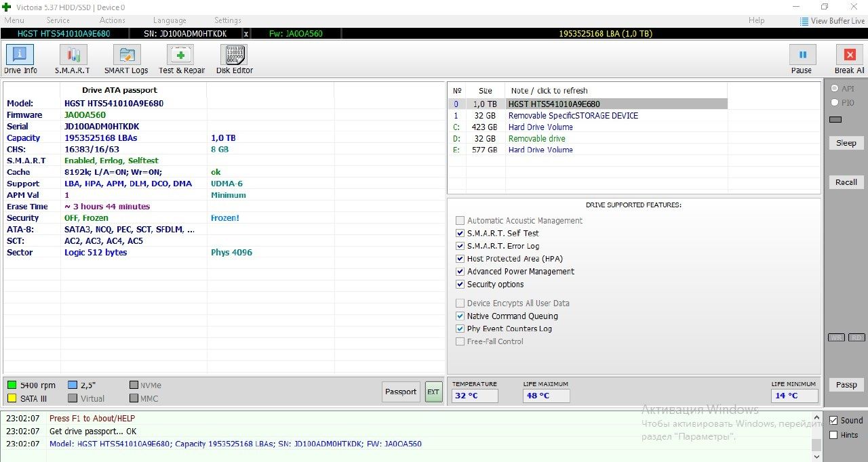Click the gray NVMe indicator
The image size is (868, 462).
tap(134, 385)
